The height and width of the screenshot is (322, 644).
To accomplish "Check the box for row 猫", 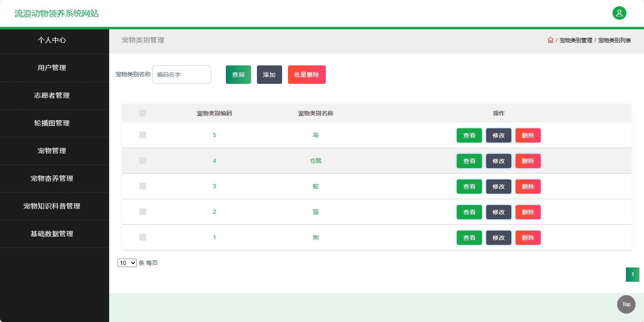I will (x=143, y=212).
